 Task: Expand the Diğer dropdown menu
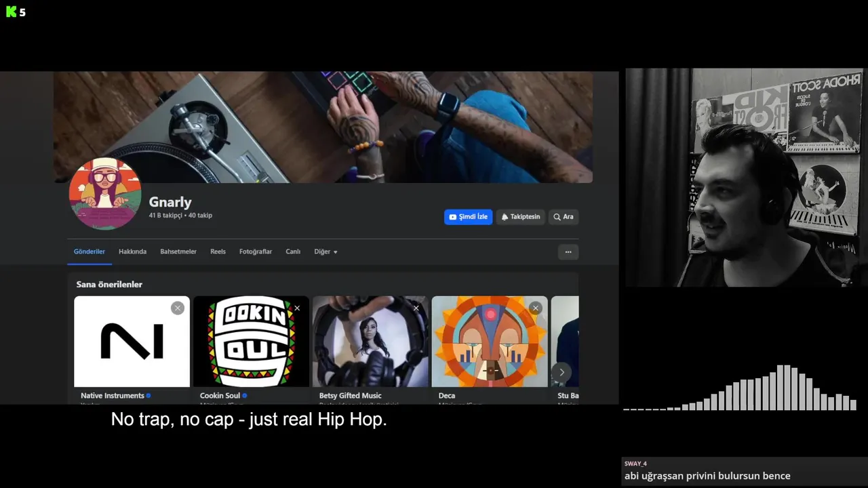tap(325, 251)
